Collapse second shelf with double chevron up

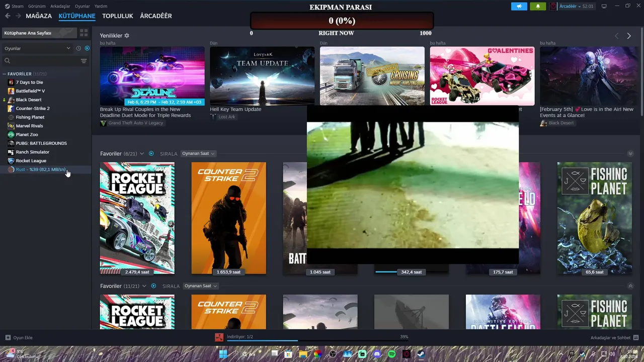point(630,286)
